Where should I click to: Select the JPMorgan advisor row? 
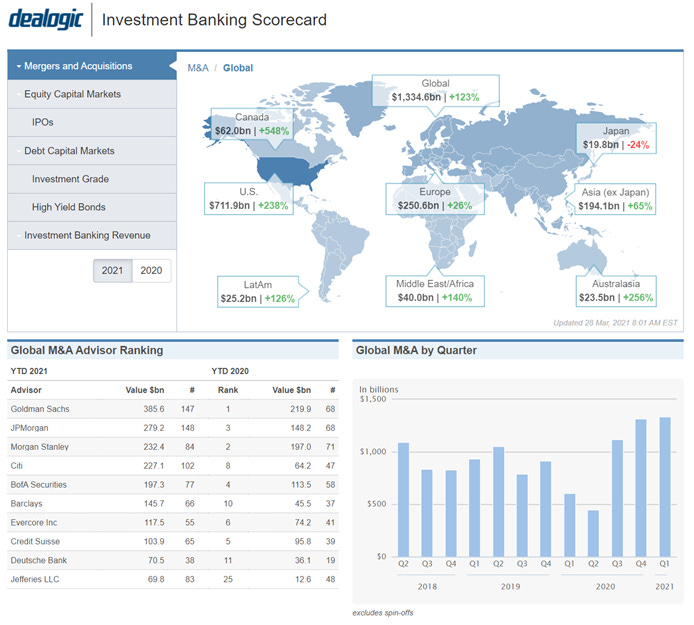173,428
